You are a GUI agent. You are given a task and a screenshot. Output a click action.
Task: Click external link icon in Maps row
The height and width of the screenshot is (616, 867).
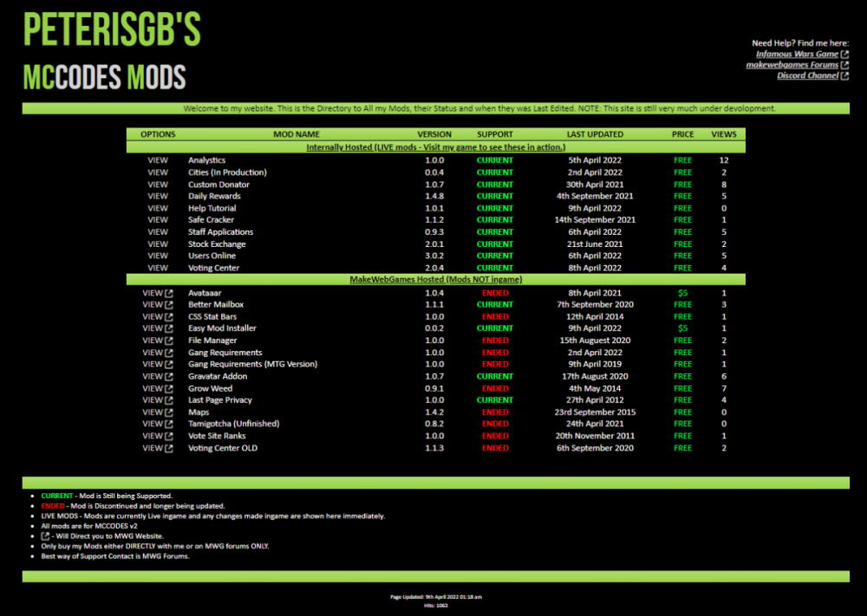tap(169, 412)
